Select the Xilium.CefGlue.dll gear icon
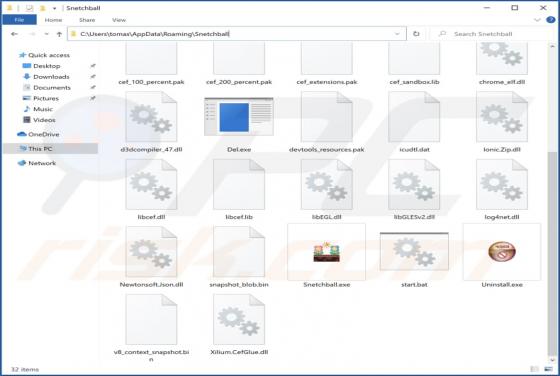Image resolution: width=560 pixels, height=376 pixels. click(x=239, y=319)
